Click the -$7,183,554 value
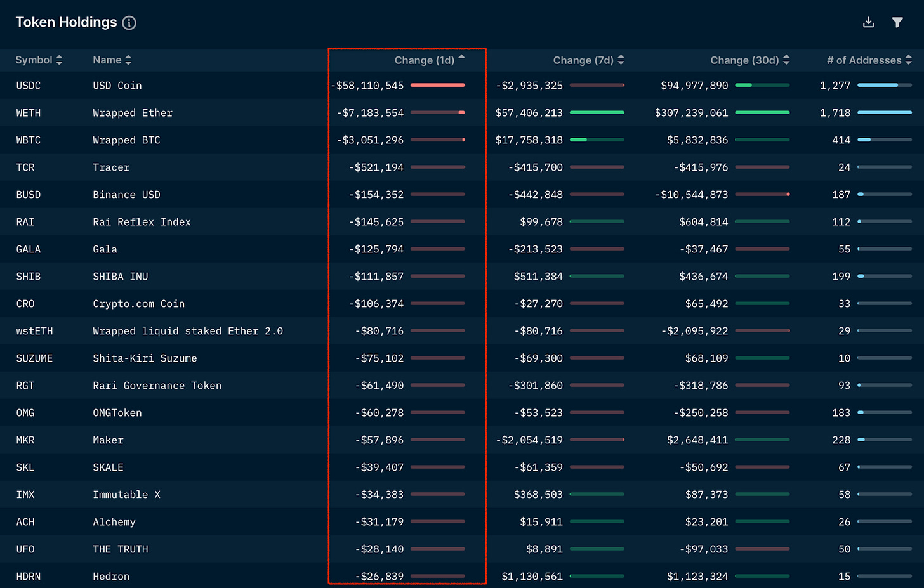This screenshot has width=924, height=588. point(370,113)
